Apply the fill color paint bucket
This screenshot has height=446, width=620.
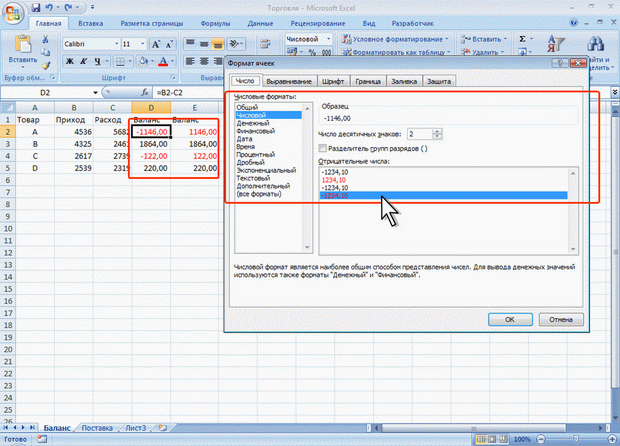(143, 61)
